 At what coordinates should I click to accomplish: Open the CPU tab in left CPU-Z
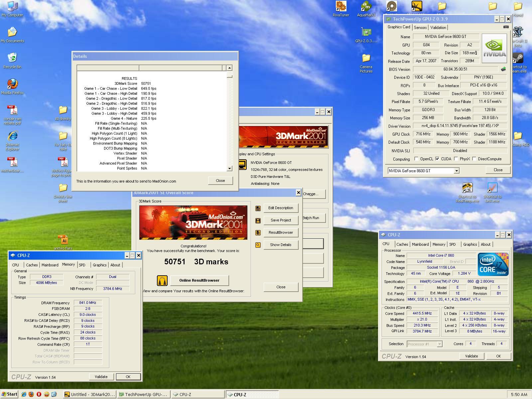tap(16, 265)
